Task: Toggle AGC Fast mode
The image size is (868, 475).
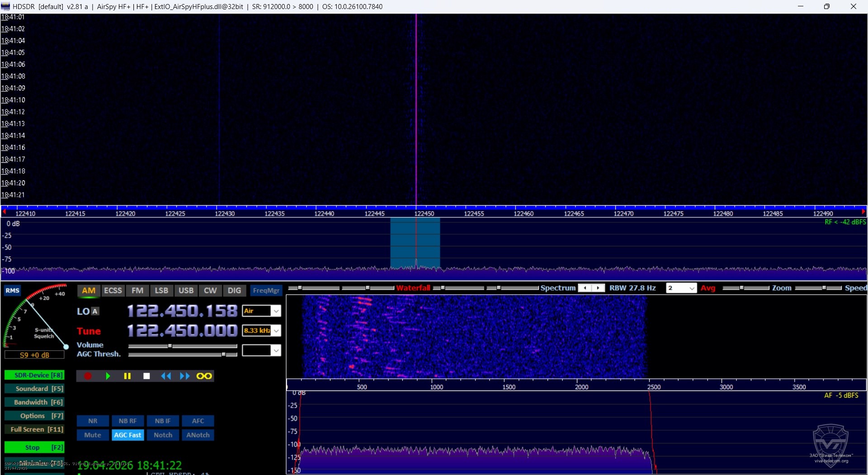Action: click(x=127, y=434)
